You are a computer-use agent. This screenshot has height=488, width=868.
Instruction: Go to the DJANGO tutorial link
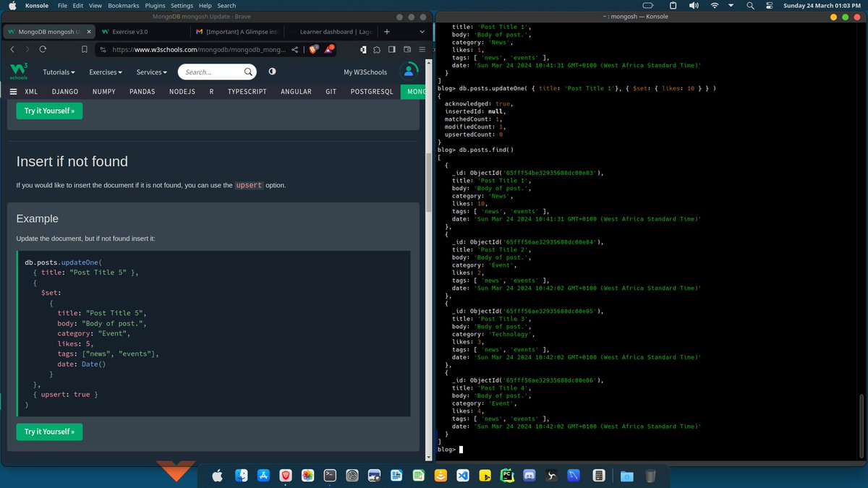point(65,92)
